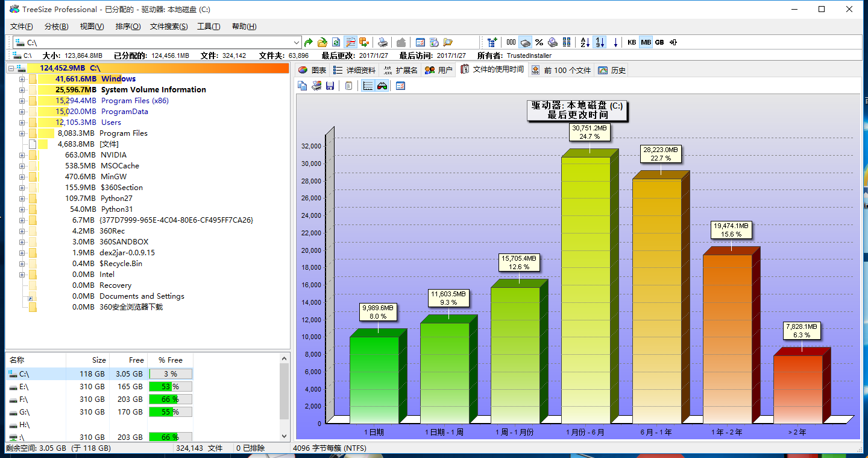
Task: Expand the System Volume Information node
Action: coord(22,90)
